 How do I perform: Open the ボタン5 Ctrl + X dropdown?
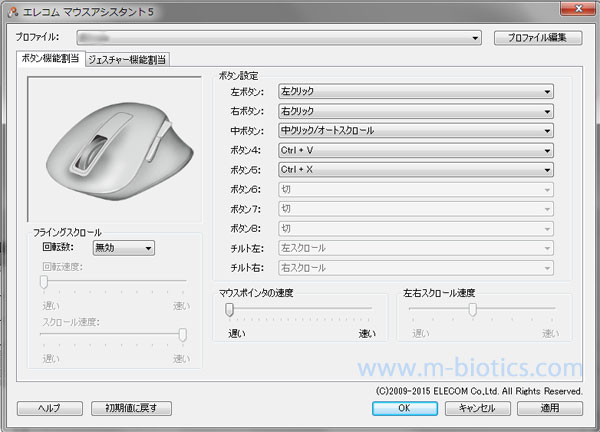tap(415, 169)
